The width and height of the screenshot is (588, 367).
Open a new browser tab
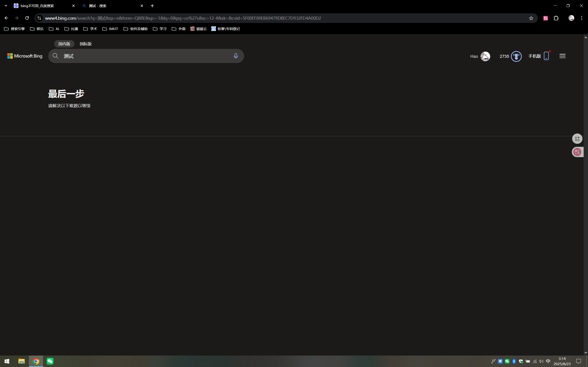[152, 6]
